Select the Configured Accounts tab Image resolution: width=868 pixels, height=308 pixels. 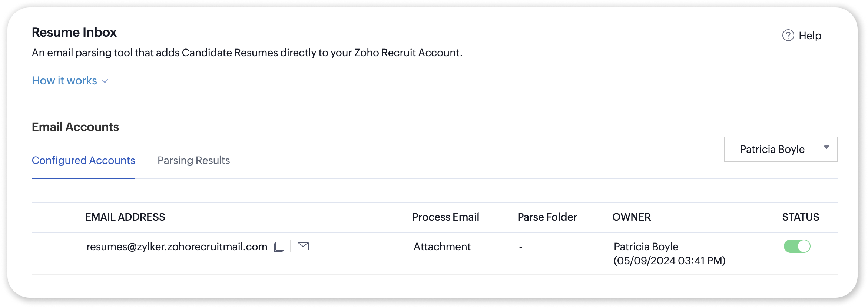click(x=83, y=160)
